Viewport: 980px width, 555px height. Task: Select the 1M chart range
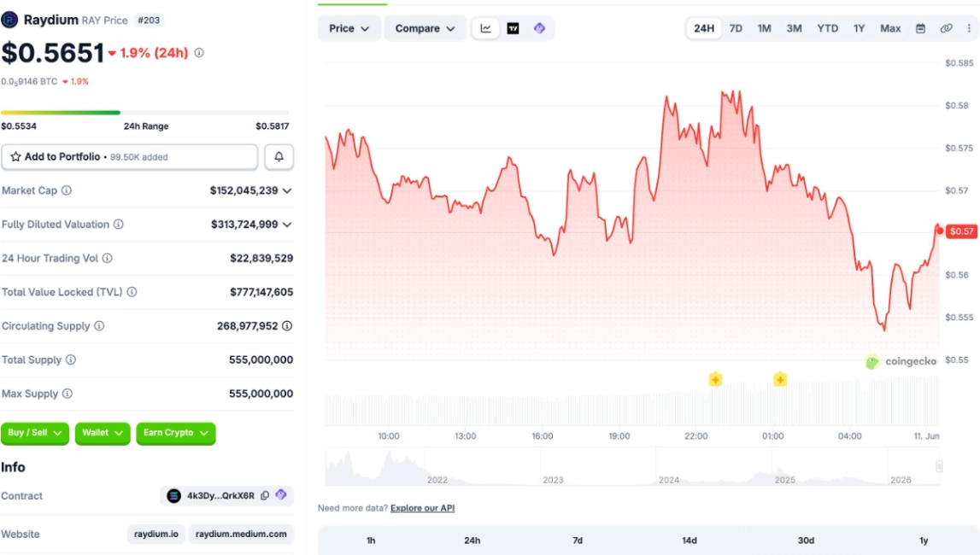[x=764, y=28]
